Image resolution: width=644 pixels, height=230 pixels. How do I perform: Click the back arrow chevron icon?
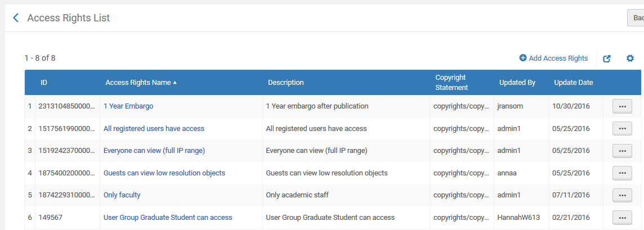(x=16, y=18)
